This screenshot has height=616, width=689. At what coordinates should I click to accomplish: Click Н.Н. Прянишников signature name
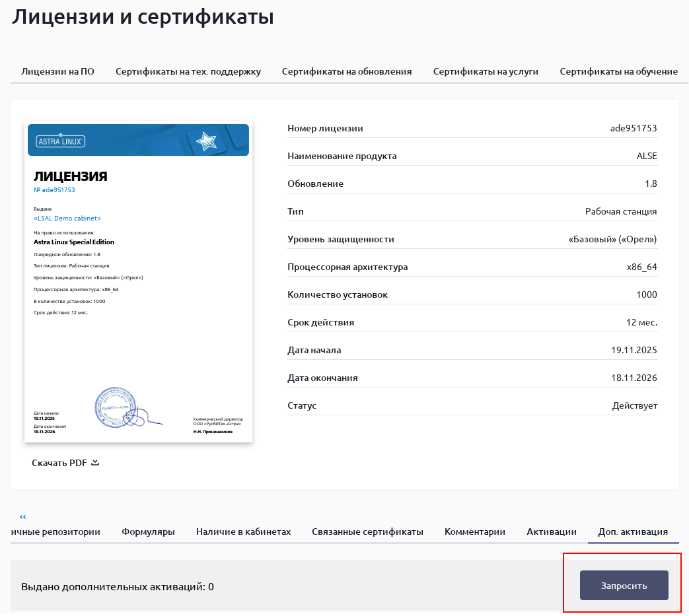tap(213, 432)
